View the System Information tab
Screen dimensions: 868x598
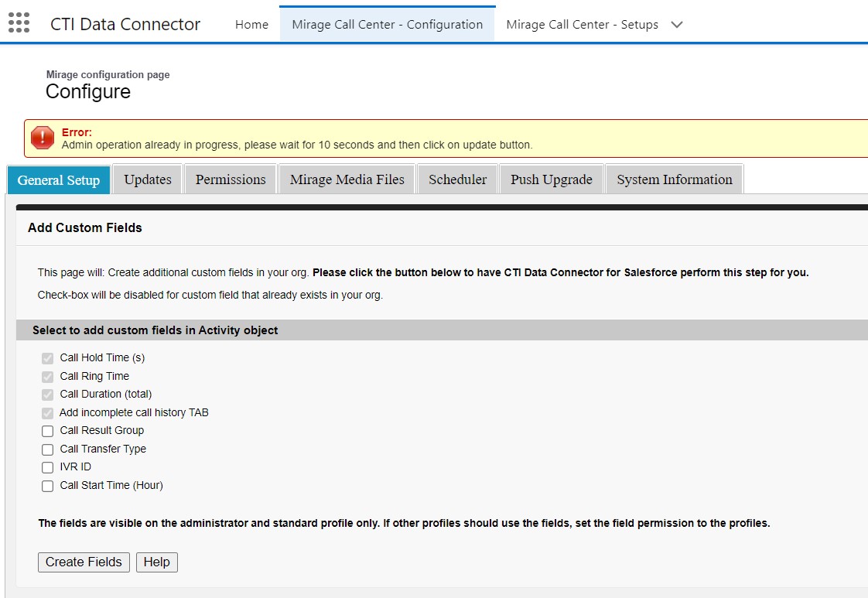click(675, 179)
